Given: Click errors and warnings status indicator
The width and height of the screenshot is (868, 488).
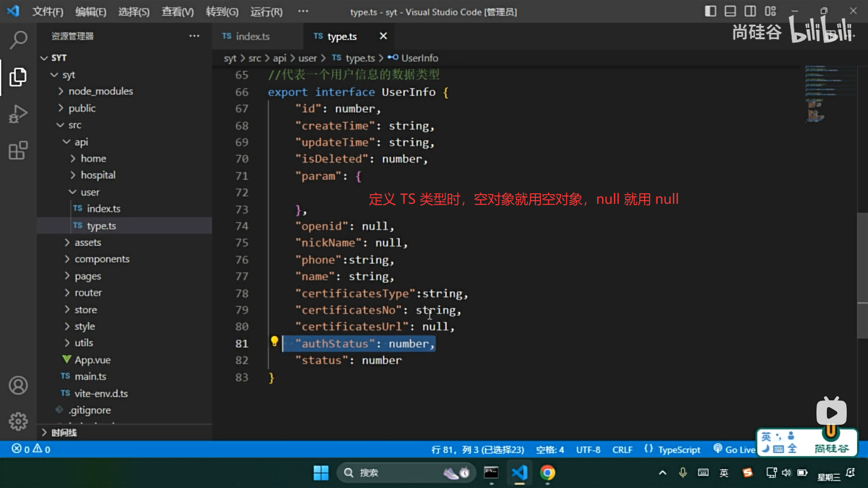Looking at the screenshot, I should pyautogui.click(x=31, y=449).
